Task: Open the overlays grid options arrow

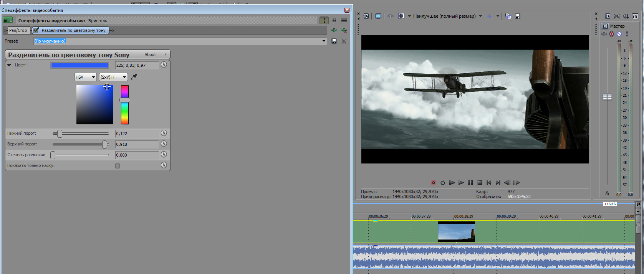Action: click(x=498, y=16)
